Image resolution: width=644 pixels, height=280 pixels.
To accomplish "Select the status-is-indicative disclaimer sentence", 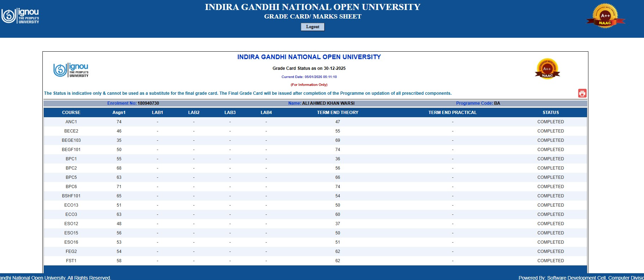I will (248, 93).
